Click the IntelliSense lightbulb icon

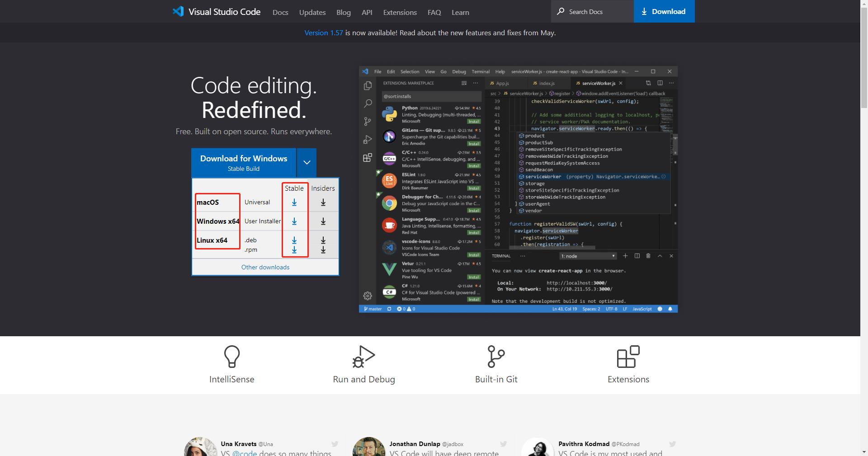point(232,357)
